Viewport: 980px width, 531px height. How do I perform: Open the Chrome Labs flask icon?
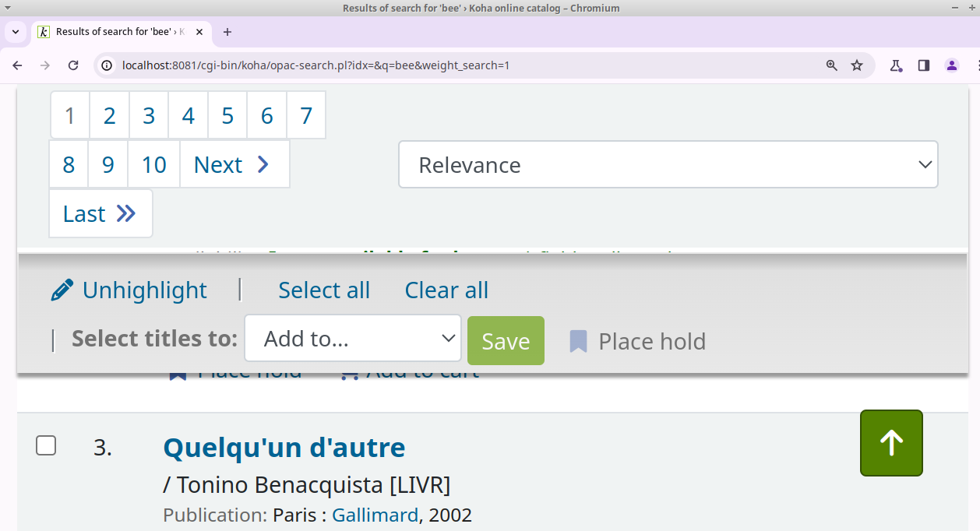(896, 65)
